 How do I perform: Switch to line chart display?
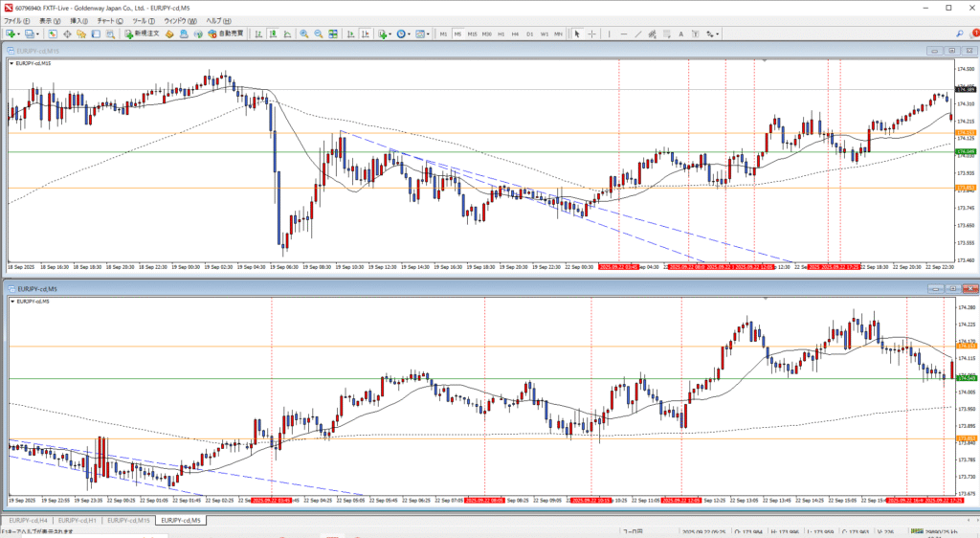[x=287, y=34]
